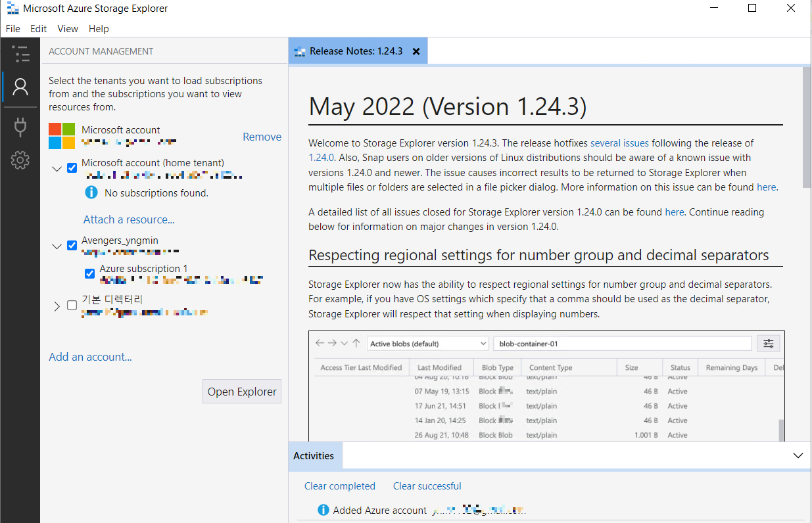
Task: Click Remove link for the Microsoft account
Action: (x=262, y=137)
